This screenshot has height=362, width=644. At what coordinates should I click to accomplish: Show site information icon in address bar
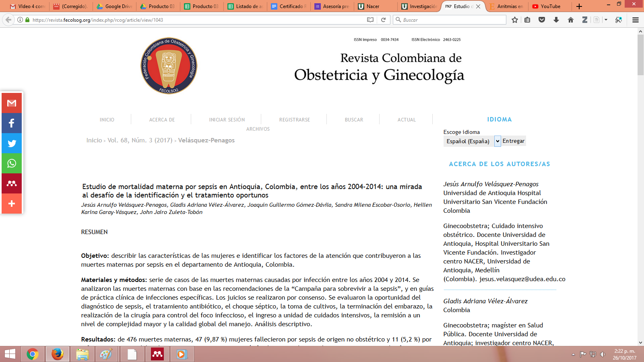(20, 20)
